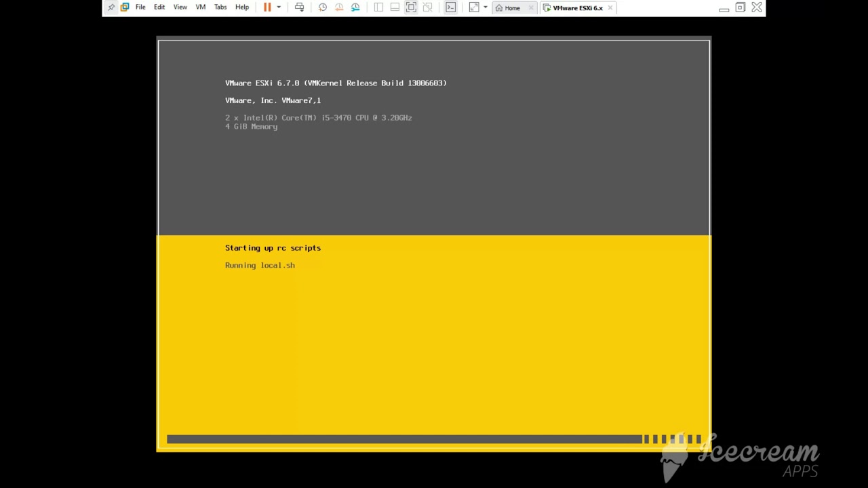The height and width of the screenshot is (488, 868).
Task: Open the Edit menu
Action: tap(159, 7)
